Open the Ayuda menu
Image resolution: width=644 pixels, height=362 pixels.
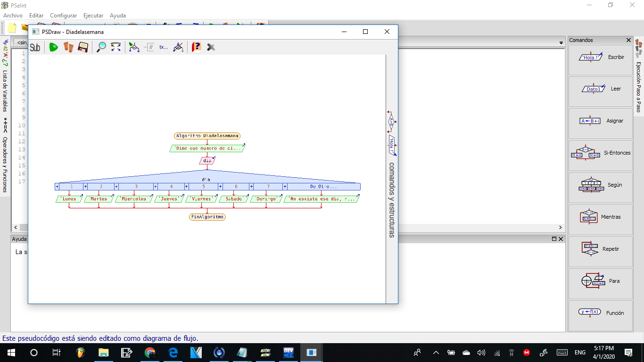(118, 16)
